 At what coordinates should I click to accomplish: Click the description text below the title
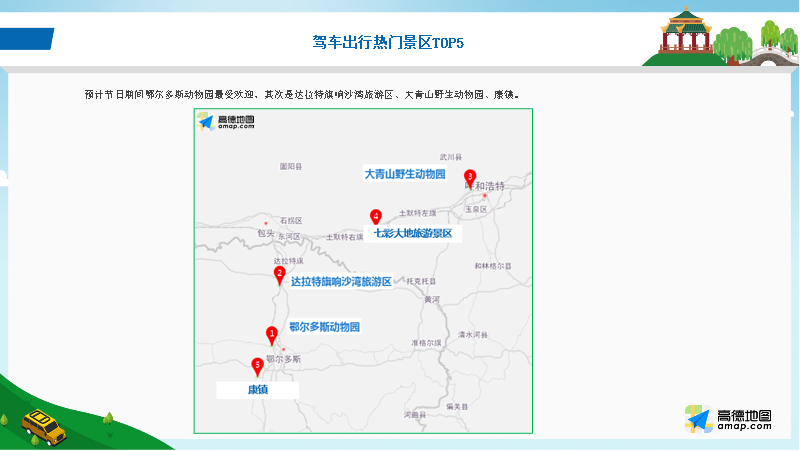click(x=301, y=95)
